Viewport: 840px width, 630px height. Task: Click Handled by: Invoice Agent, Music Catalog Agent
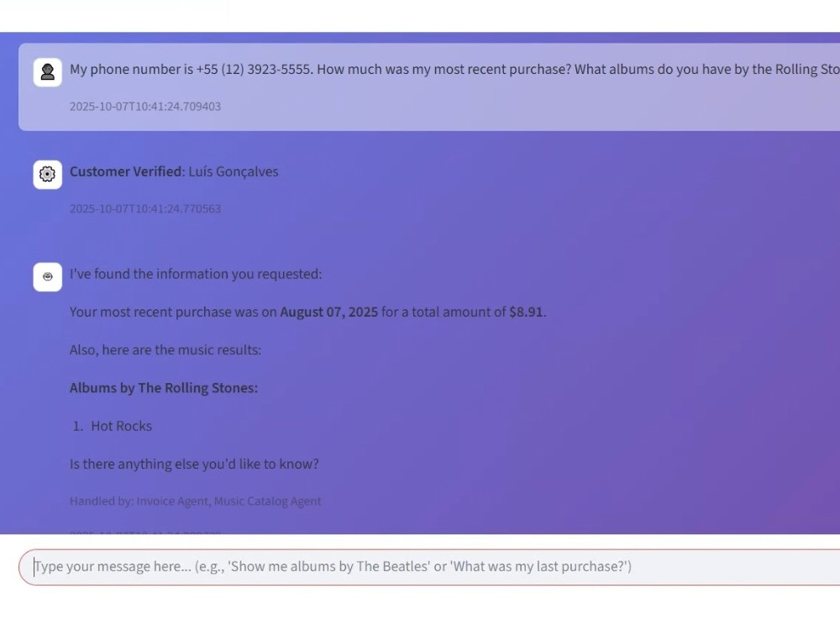(x=196, y=501)
